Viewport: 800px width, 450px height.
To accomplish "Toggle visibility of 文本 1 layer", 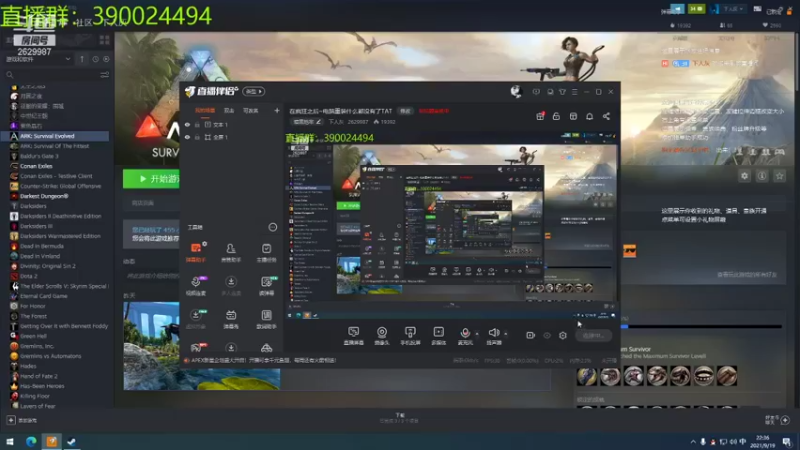I will pos(187,124).
